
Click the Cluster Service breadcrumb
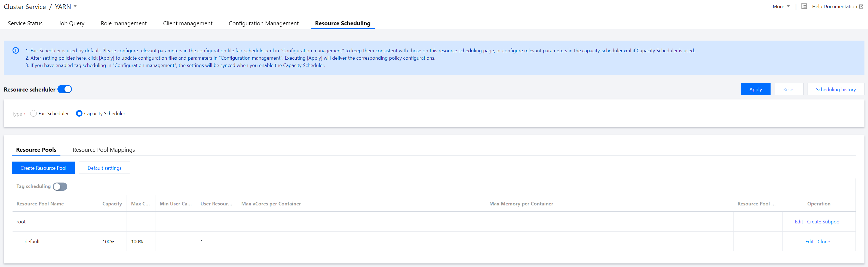click(x=24, y=7)
